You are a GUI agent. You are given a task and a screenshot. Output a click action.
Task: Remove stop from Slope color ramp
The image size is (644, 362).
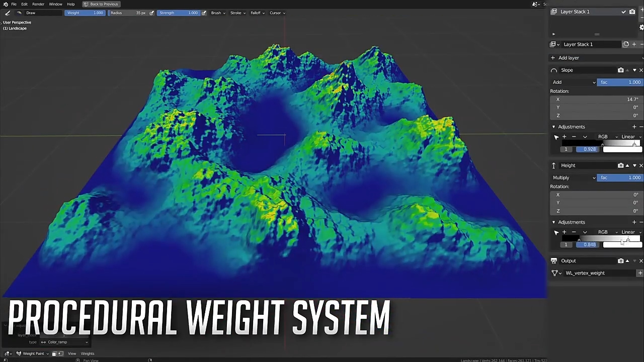point(574,137)
